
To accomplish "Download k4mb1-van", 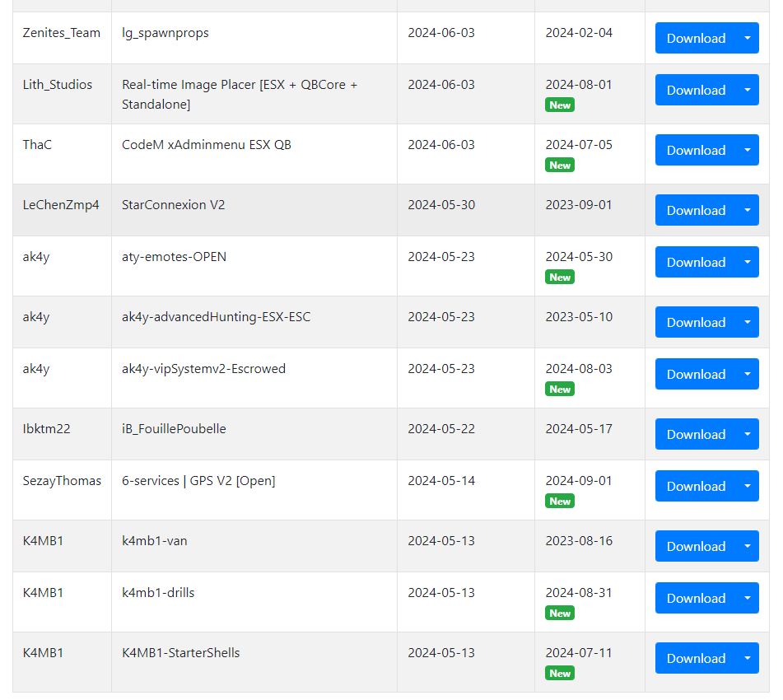I will tap(696, 546).
